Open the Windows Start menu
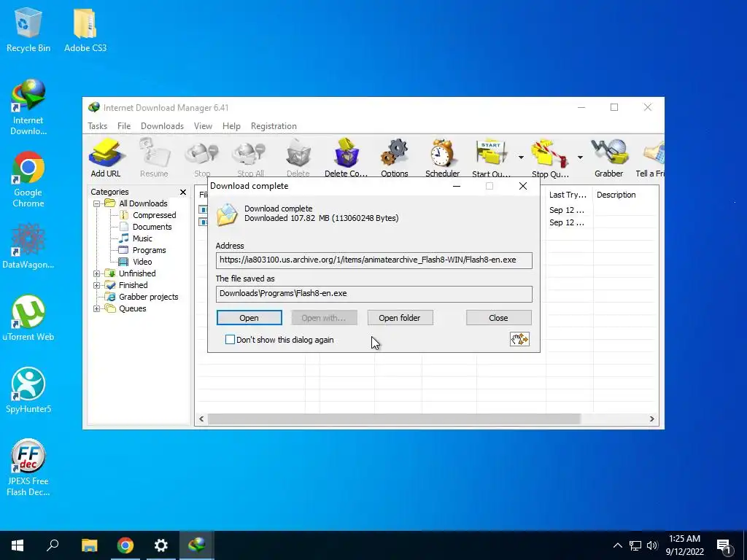 pos(18,545)
